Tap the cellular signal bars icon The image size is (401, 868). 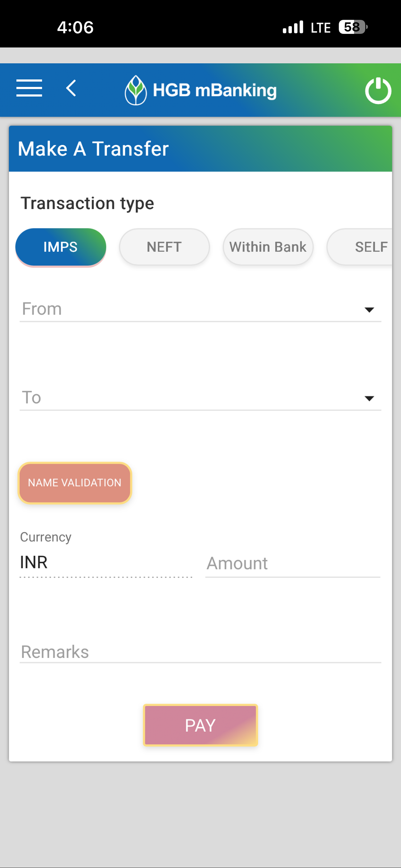(x=293, y=27)
